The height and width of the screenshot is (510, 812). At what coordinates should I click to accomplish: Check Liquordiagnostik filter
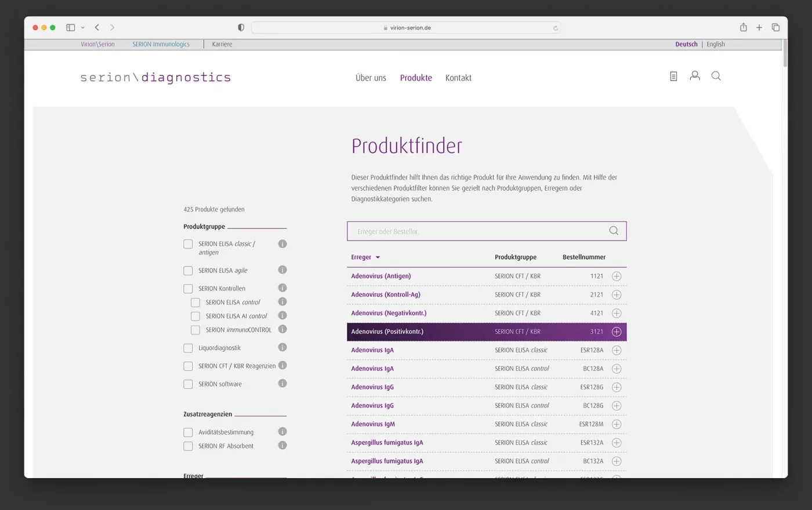point(188,348)
